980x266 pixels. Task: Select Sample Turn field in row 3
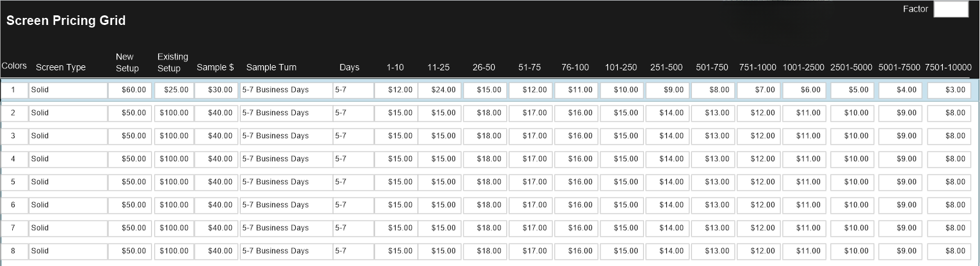285,136
